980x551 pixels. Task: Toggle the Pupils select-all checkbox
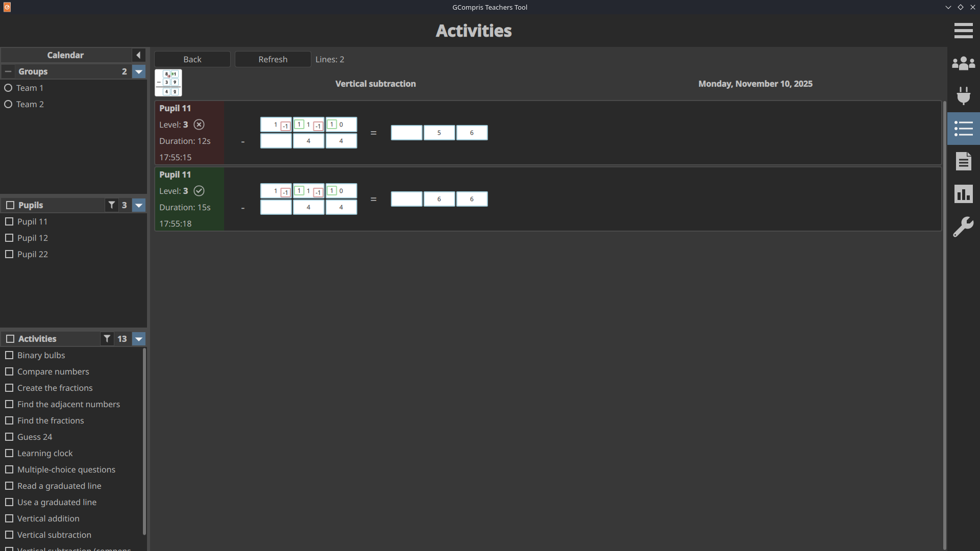10,205
